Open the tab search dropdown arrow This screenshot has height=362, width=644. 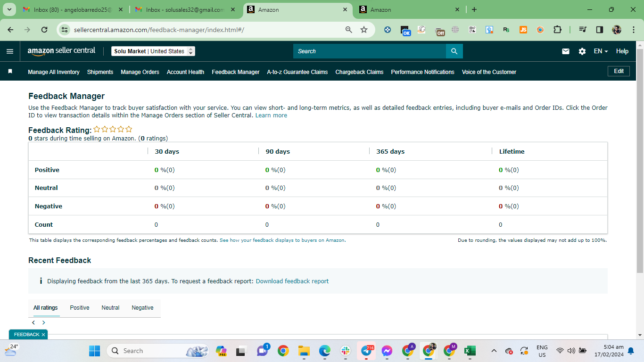[9, 9]
